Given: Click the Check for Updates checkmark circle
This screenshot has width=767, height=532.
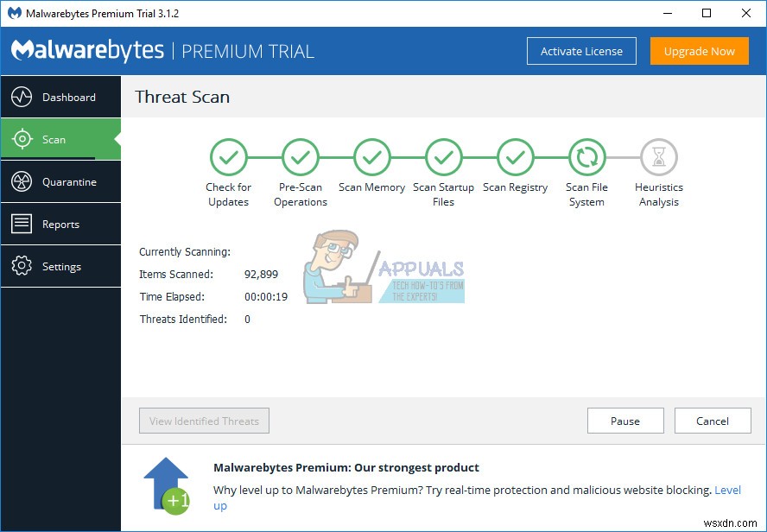Looking at the screenshot, I should click(228, 157).
